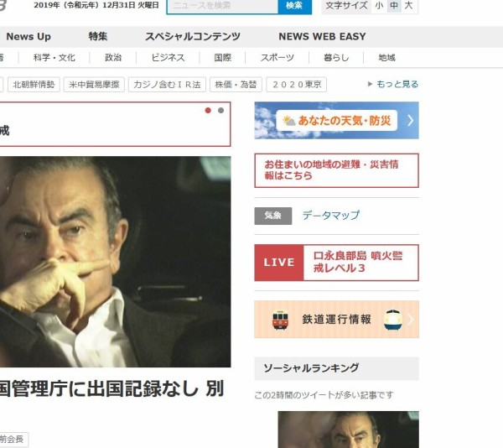Click the red train icon
503x448 pixels.
(280, 320)
